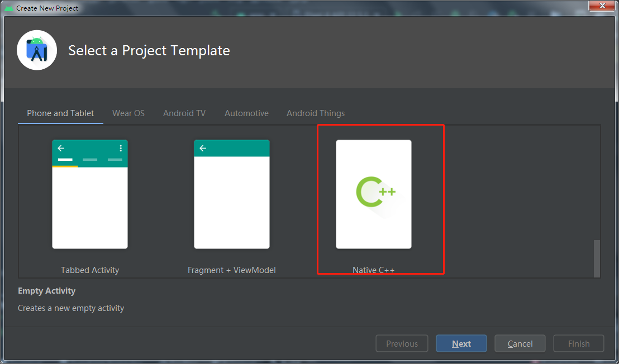Click the Fragment + ViewModel label
This screenshot has height=364, width=619.
tap(232, 270)
